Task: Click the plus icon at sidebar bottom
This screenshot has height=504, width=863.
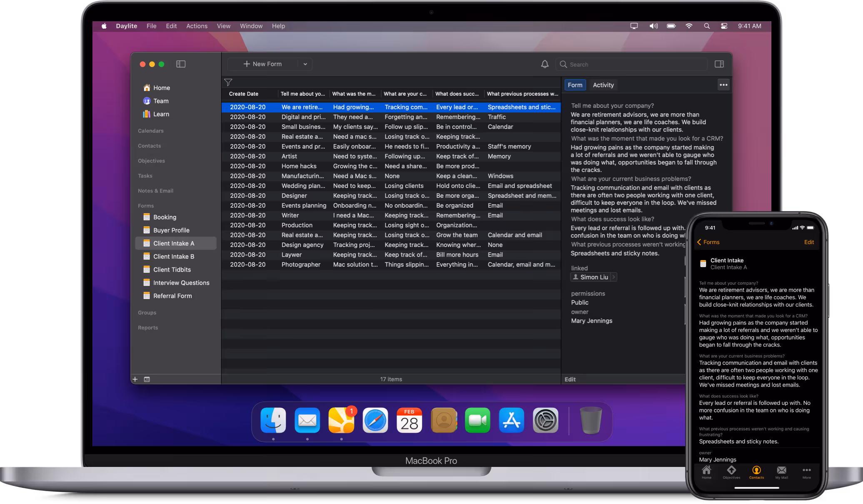Action: (x=135, y=379)
